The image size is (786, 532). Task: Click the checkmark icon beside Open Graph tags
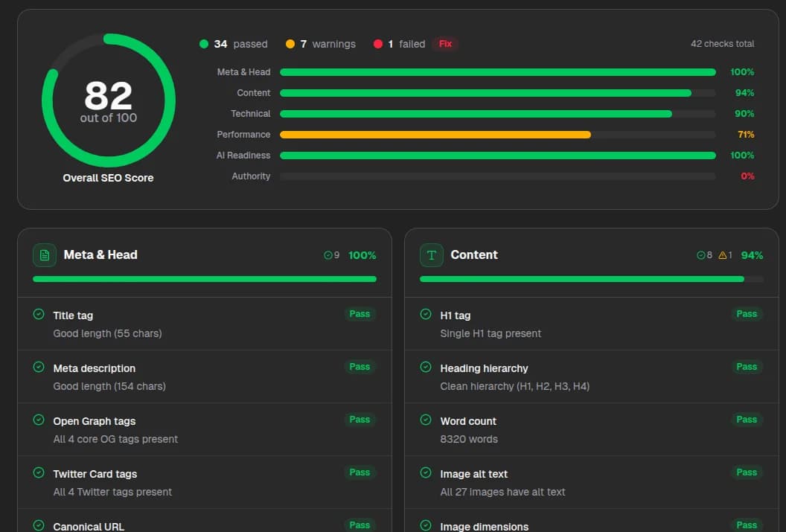click(x=39, y=420)
